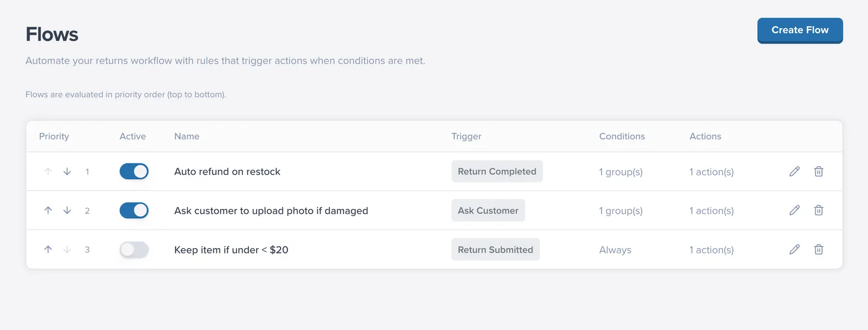Select the Ask Customer trigger badge
Viewport: 868px width, 330px height.
tap(488, 211)
